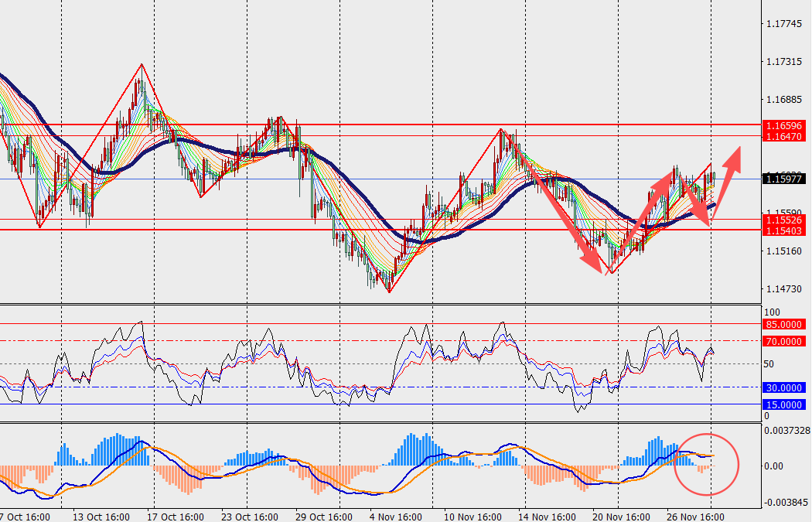Select the 0.0037328 MACD scale label
This screenshot has height=522, width=812.
pyautogui.click(x=786, y=431)
